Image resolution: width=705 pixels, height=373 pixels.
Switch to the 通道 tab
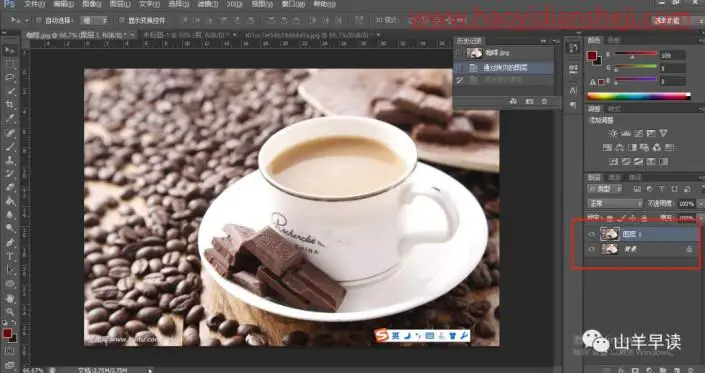click(615, 178)
